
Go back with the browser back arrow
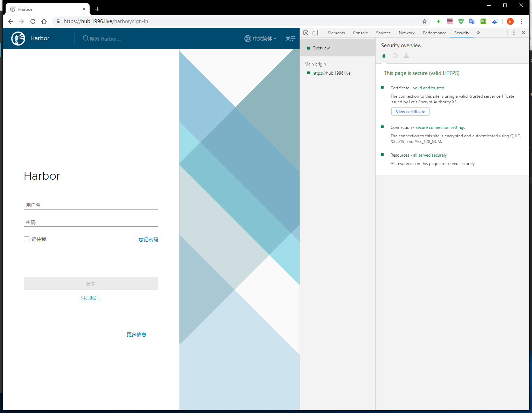[x=10, y=21]
